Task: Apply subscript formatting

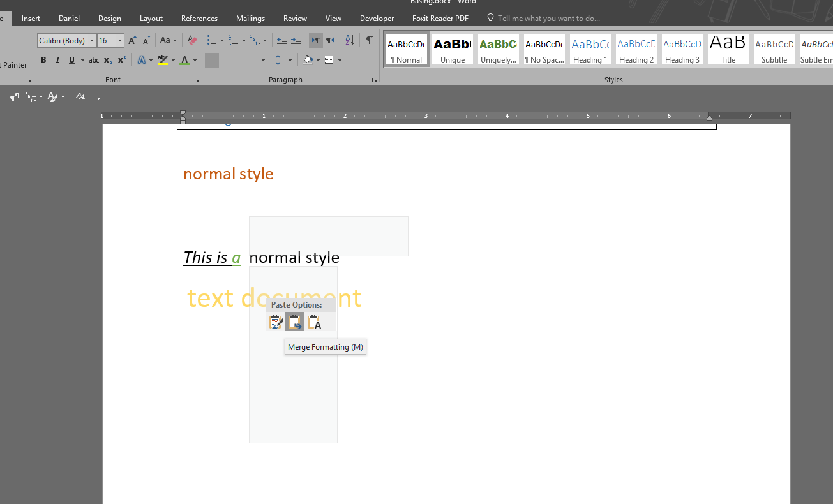Action: pyautogui.click(x=108, y=61)
